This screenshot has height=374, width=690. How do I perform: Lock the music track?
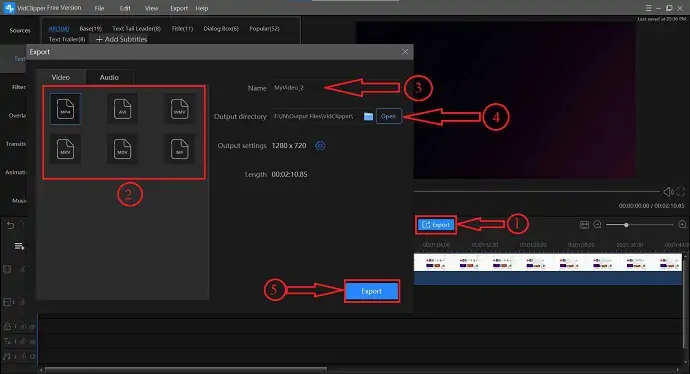(x=23, y=356)
